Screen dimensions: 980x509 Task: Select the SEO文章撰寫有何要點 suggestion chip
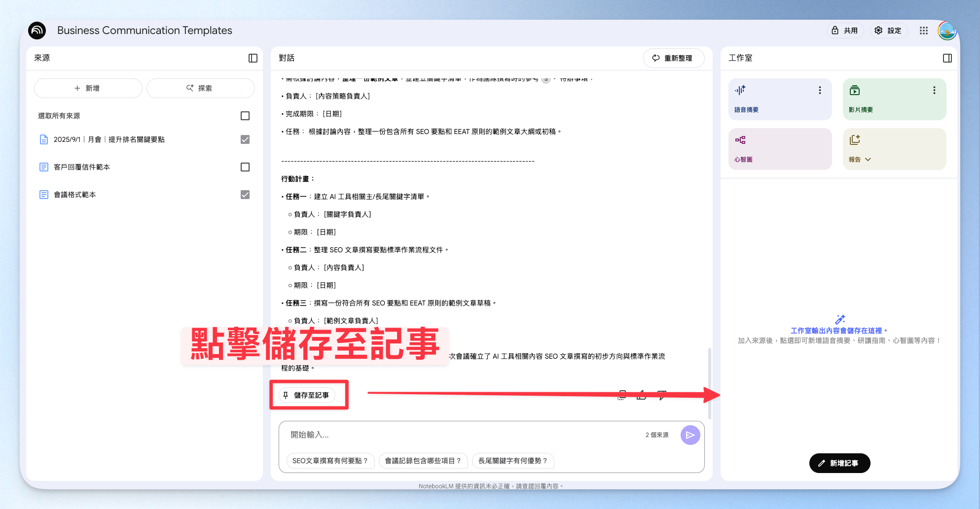(330, 461)
